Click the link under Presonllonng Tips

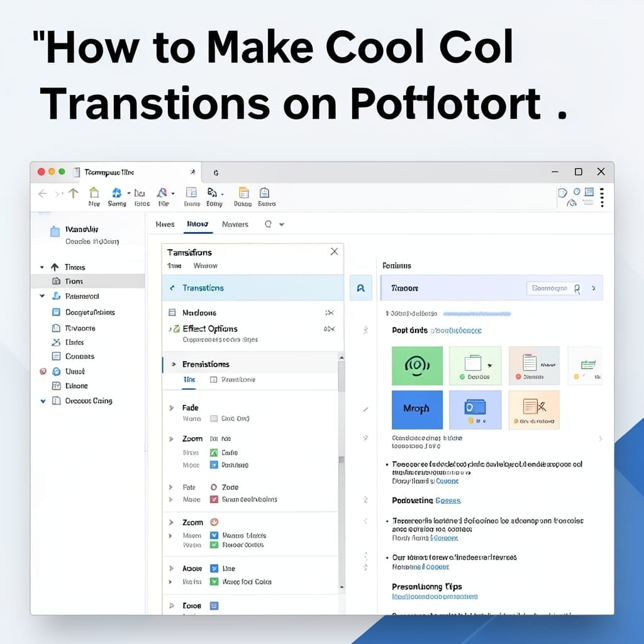[x=435, y=596]
